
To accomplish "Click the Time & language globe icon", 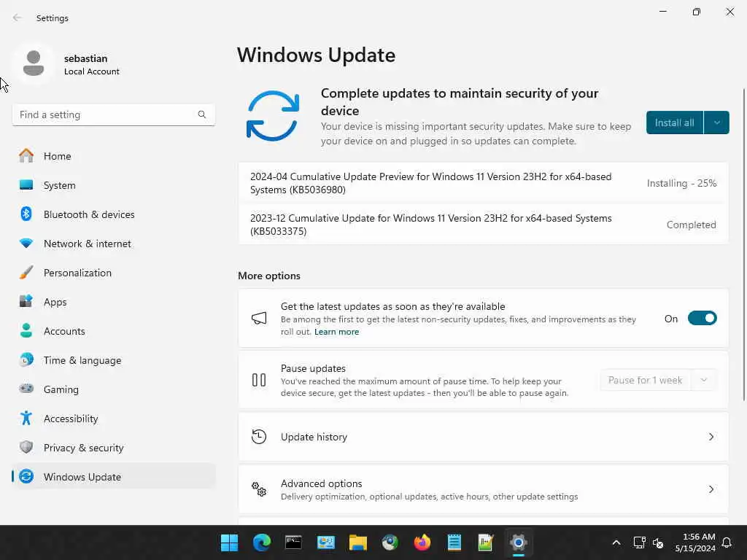I will tap(26, 359).
